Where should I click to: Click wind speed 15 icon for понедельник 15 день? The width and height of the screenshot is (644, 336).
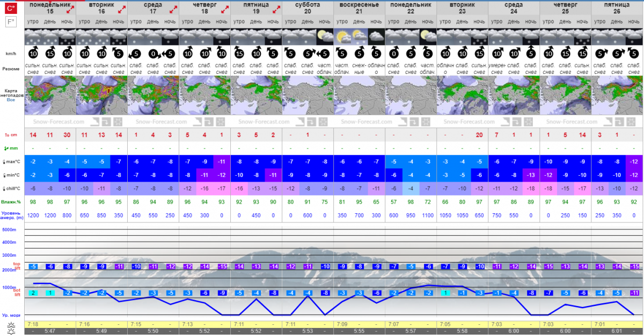(x=50, y=54)
